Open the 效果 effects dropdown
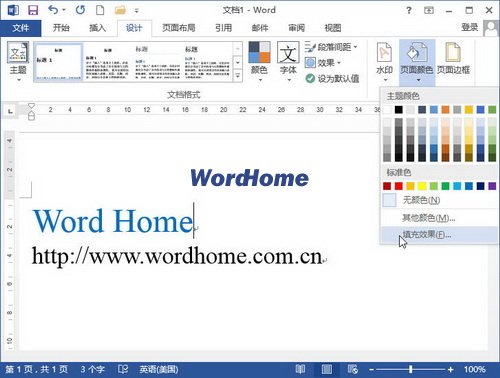 [x=323, y=63]
